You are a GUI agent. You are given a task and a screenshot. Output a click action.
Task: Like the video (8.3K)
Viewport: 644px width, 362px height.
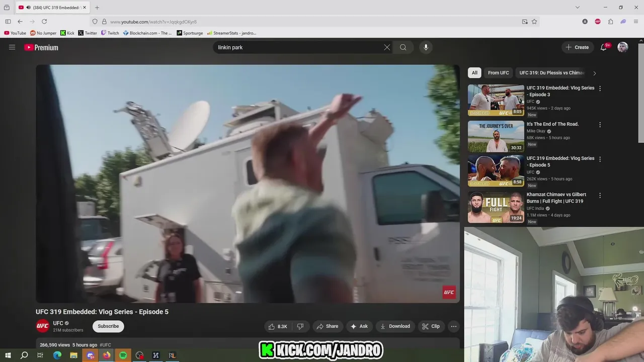click(x=278, y=326)
